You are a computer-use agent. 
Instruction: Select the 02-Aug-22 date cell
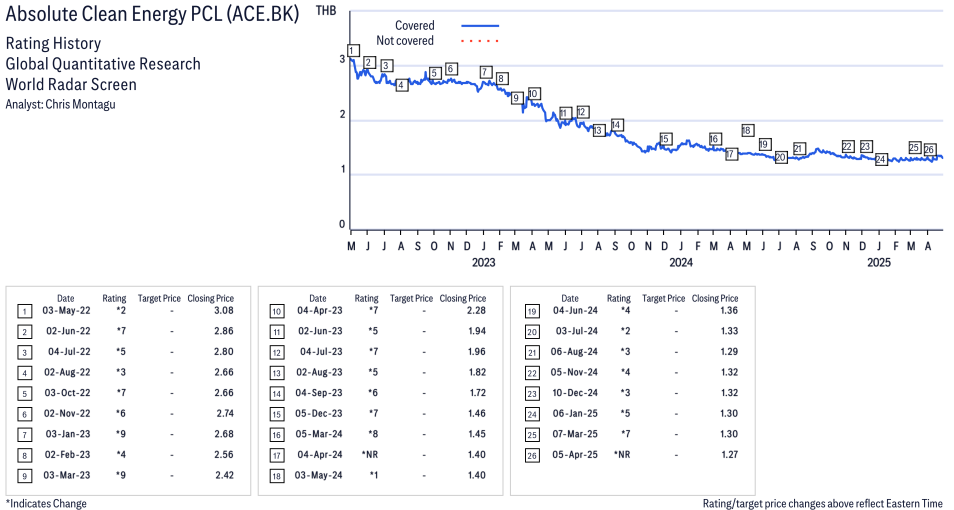pos(67,372)
